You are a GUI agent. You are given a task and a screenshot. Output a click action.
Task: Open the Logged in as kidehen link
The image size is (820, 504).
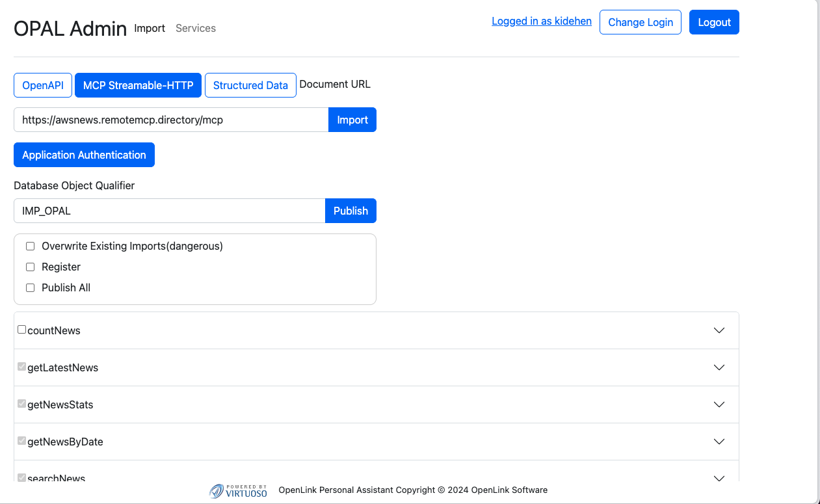point(542,21)
